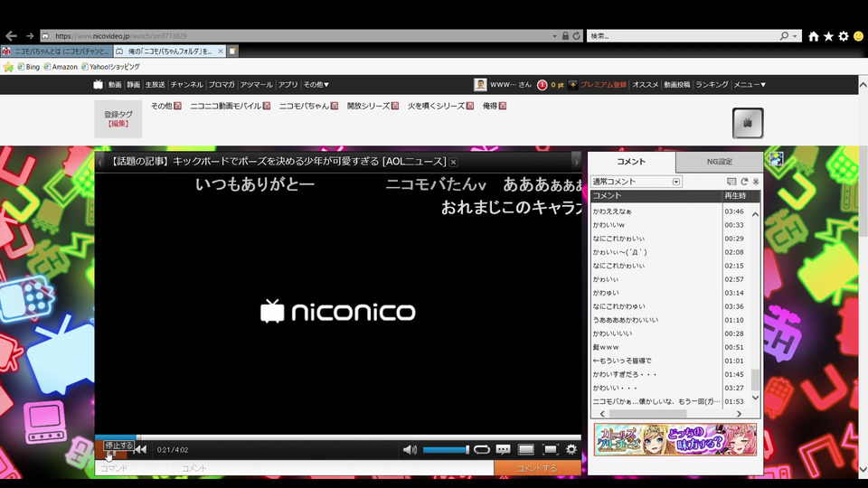Open player settings gear icon
This screenshot has width=868, height=488.
coord(571,450)
